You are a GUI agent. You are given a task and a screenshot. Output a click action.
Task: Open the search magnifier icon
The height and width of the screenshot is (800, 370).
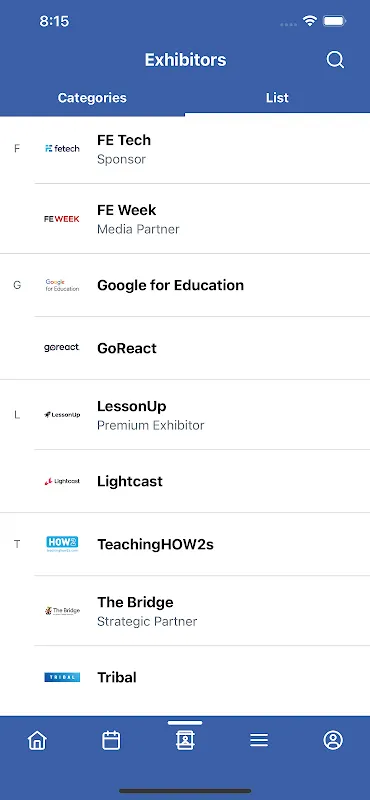[335, 60]
